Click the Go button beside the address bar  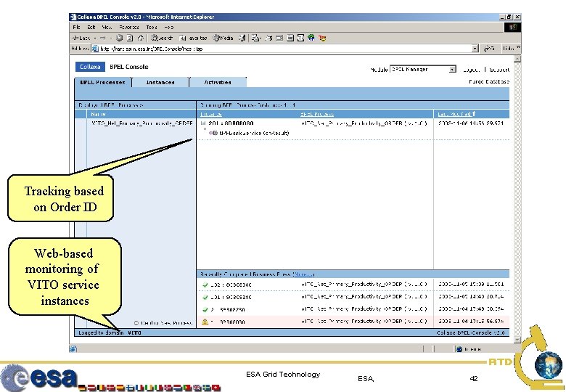(x=489, y=49)
